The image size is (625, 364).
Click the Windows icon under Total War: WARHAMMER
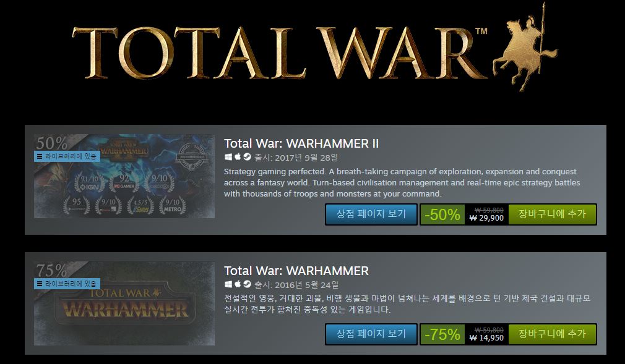[228, 284]
